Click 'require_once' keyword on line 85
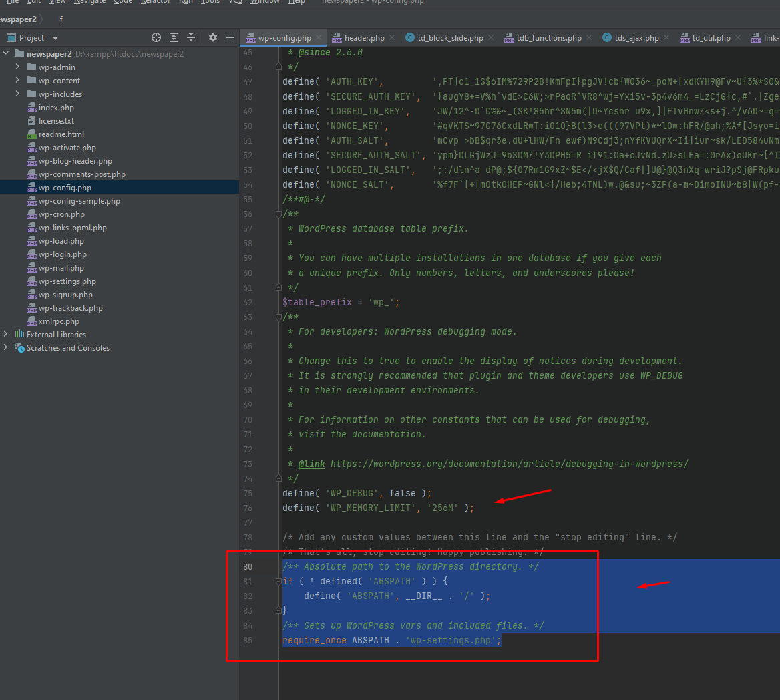The width and height of the screenshot is (780, 700). coord(315,641)
